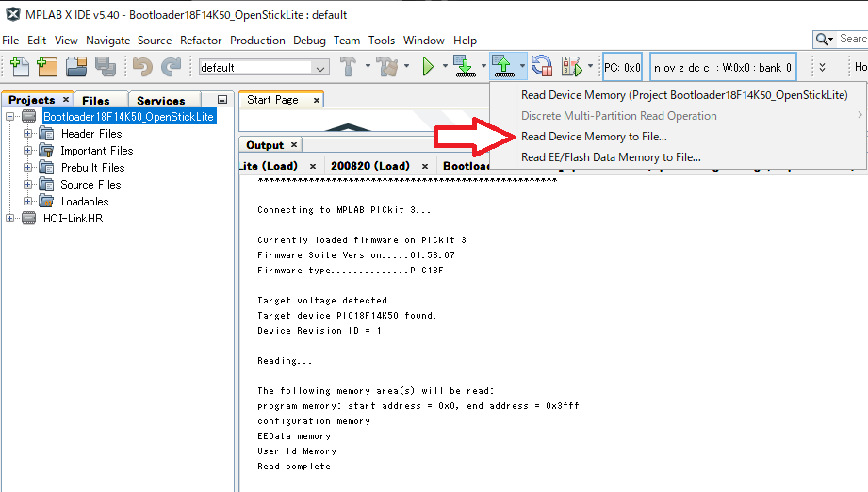Expand the Loadables tree node
868x492 pixels.
tap(27, 202)
